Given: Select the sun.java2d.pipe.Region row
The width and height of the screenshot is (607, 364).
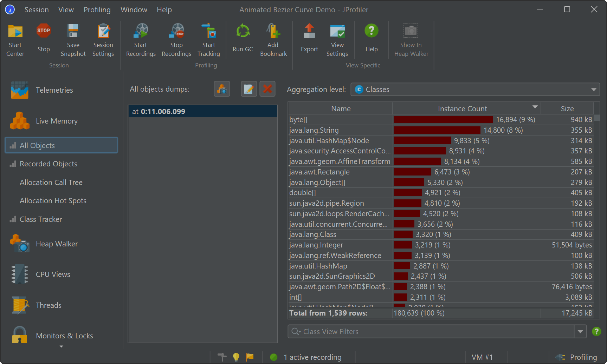Looking at the screenshot, I should tap(441, 203).
